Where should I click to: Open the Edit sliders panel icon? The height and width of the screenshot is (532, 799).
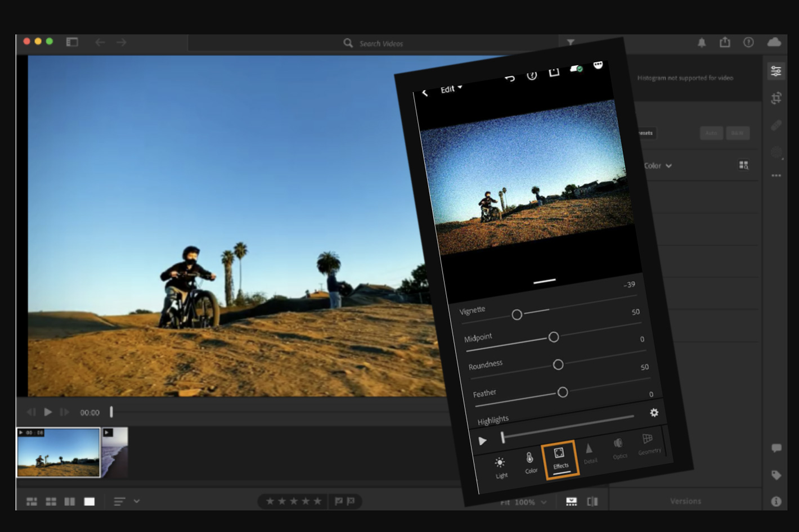pyautogui.click(x=776, y=71)
